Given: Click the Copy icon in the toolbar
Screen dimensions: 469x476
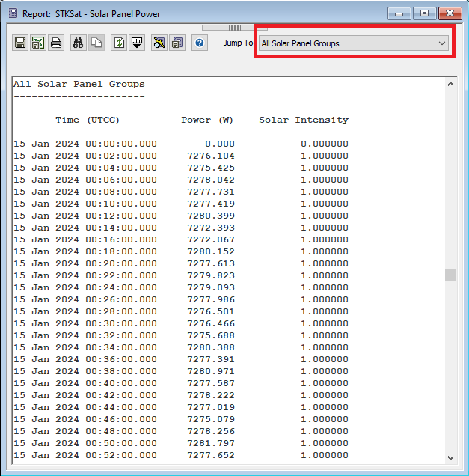Looking at the screenshot, I should coord(96,43).
